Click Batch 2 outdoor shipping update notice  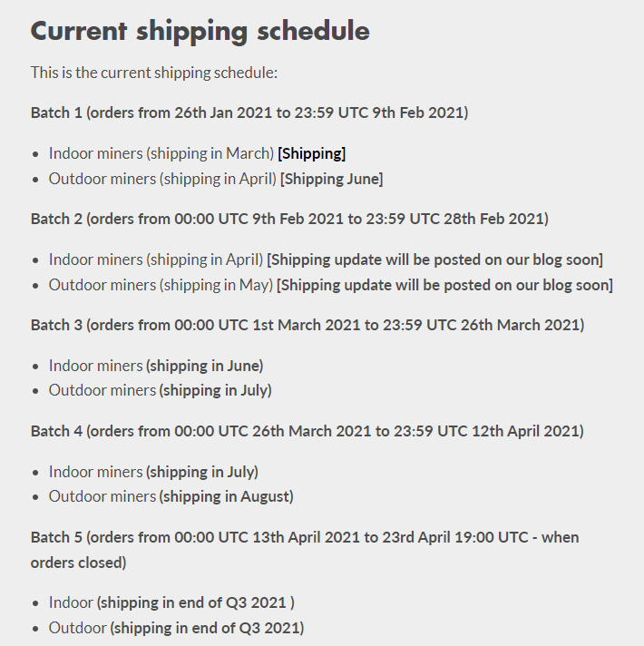coord(444,285)
